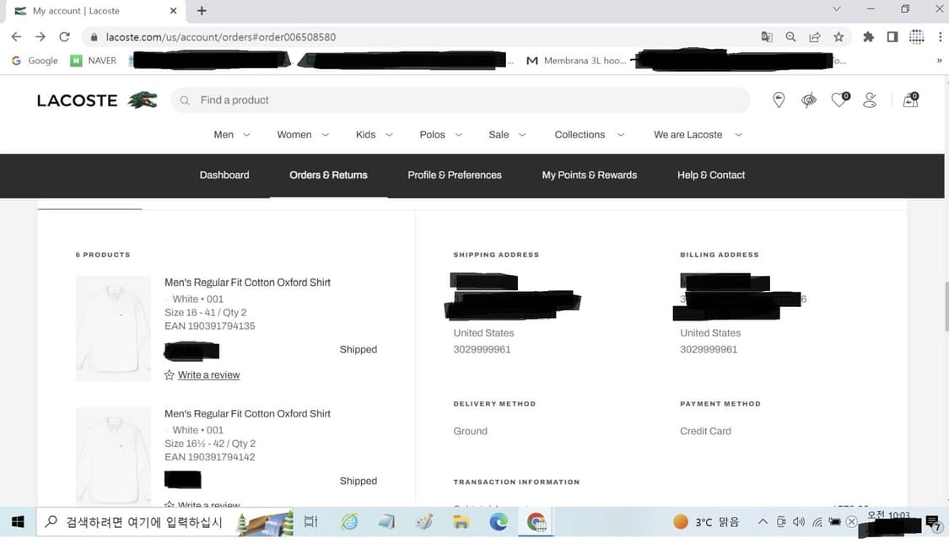The height and width of the screenshot is (560, 949).
Task: Click the browser forward arrow
Action: [40, 37]
